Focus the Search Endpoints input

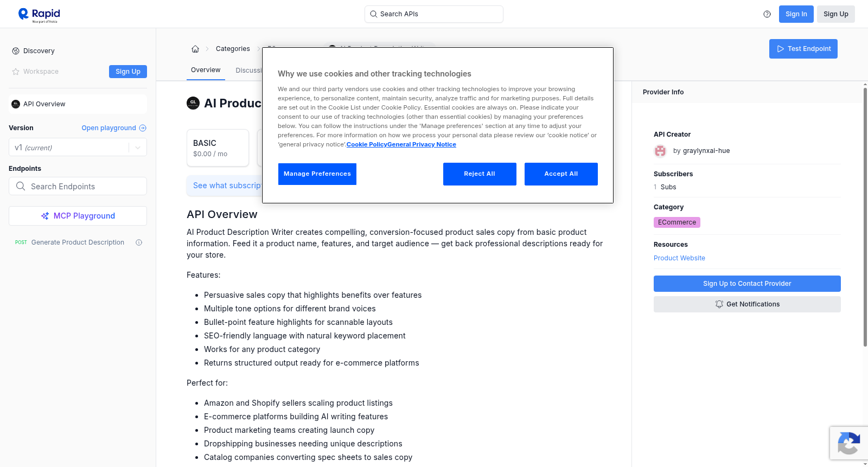point(78,186)
